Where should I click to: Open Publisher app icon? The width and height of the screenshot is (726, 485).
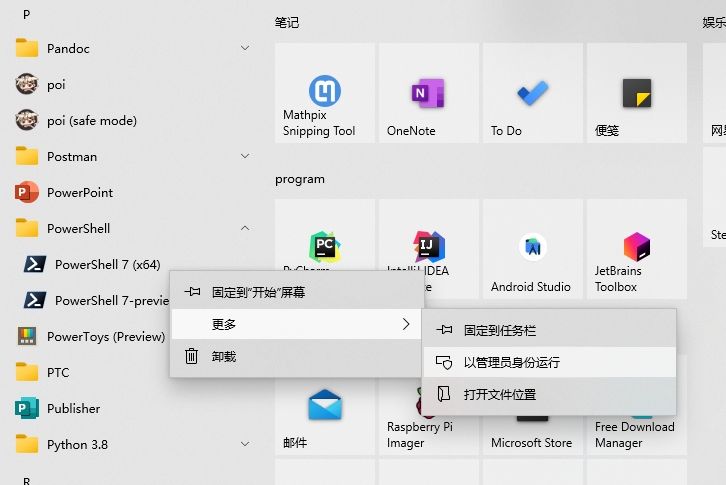click(27, 408)
